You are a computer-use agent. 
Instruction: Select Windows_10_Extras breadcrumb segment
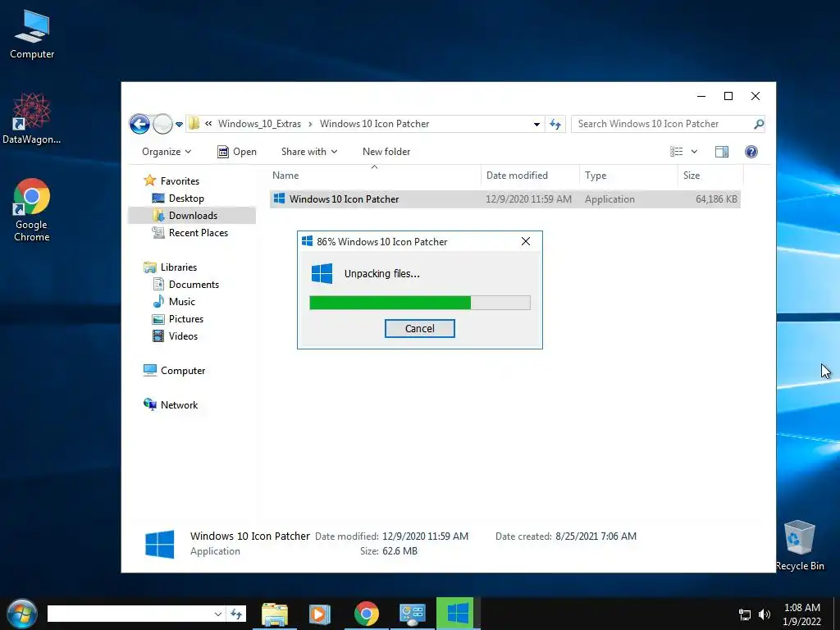click(259, 124)
